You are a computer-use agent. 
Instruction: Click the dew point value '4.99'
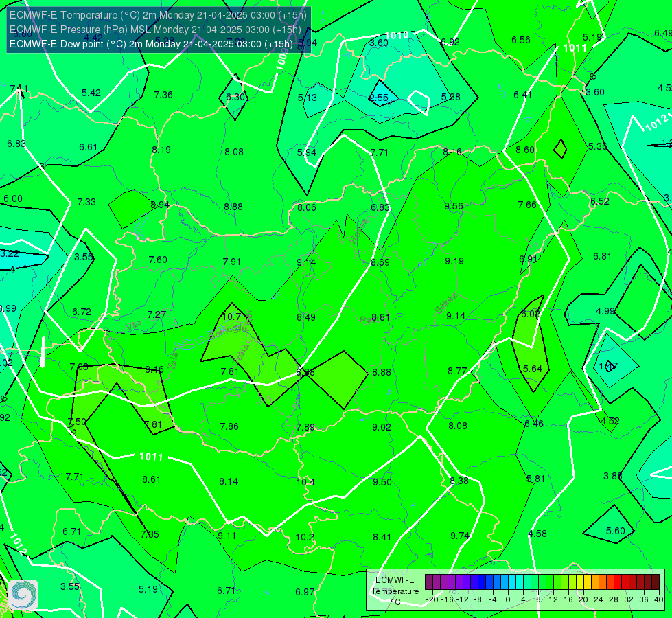click(605, 311)
